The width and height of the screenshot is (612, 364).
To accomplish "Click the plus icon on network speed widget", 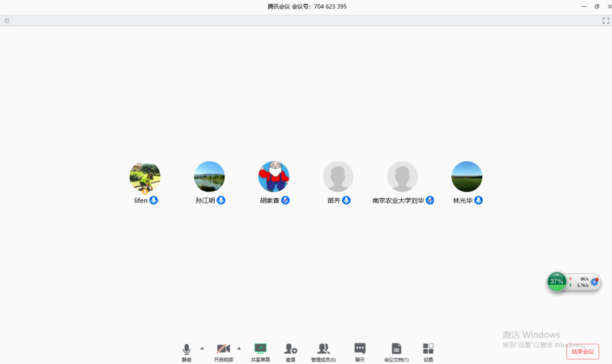I will (x=594, y=281).
